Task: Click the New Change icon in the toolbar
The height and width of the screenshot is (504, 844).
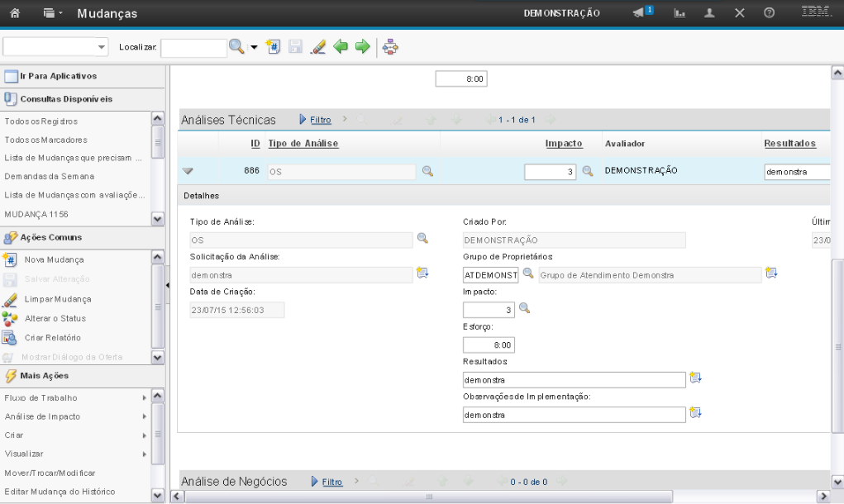Action: coord(275,47)
